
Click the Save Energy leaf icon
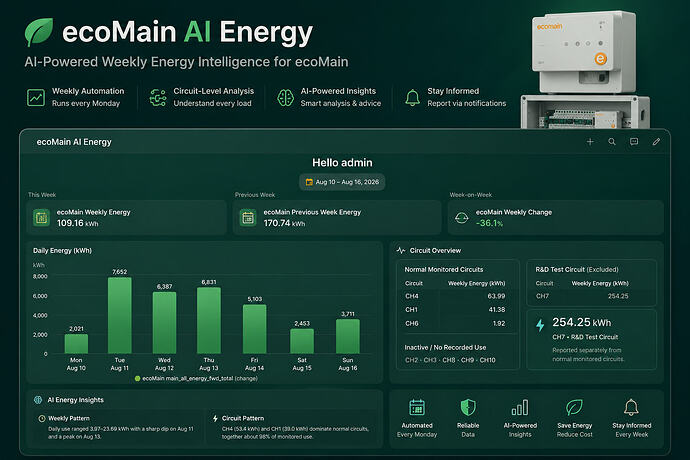(x=574, y=408)
